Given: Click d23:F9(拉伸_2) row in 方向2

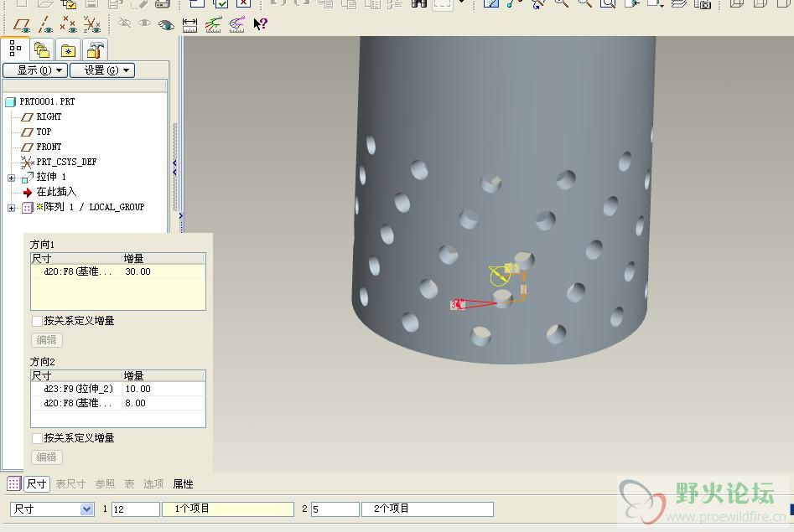Looking at the screenshot, I should tap(79, 389).
